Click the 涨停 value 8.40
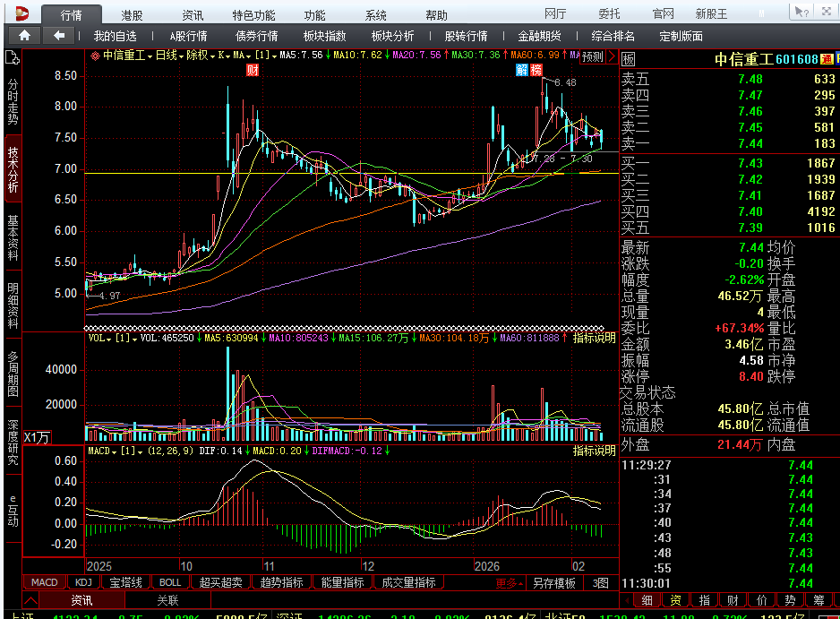Viewport: 840px width, 619px height. (x=751, y=376)
